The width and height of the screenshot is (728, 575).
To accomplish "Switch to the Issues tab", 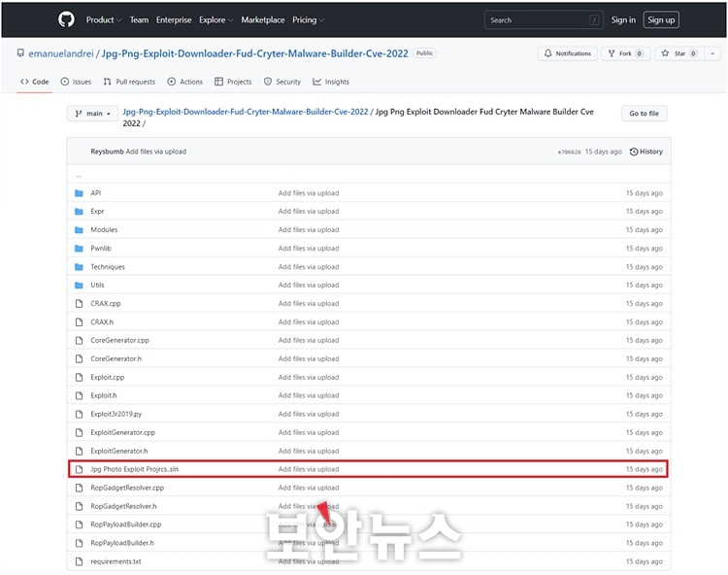I will (76, 82).
